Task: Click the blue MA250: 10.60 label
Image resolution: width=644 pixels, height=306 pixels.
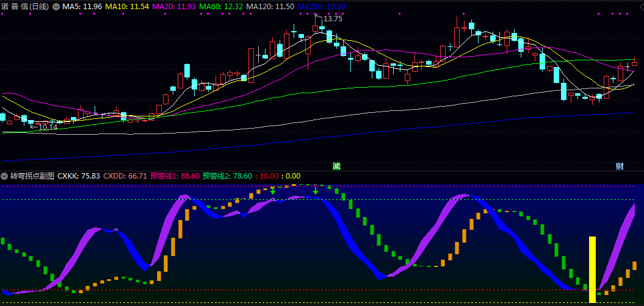Action: tap(320, 7)
